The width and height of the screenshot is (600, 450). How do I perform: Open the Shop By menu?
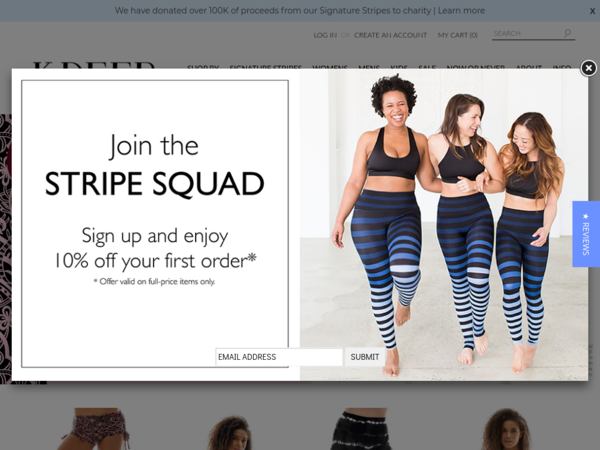point(203,67)
